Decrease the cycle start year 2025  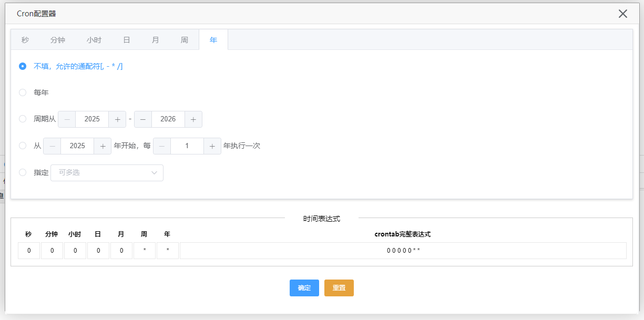67,119
